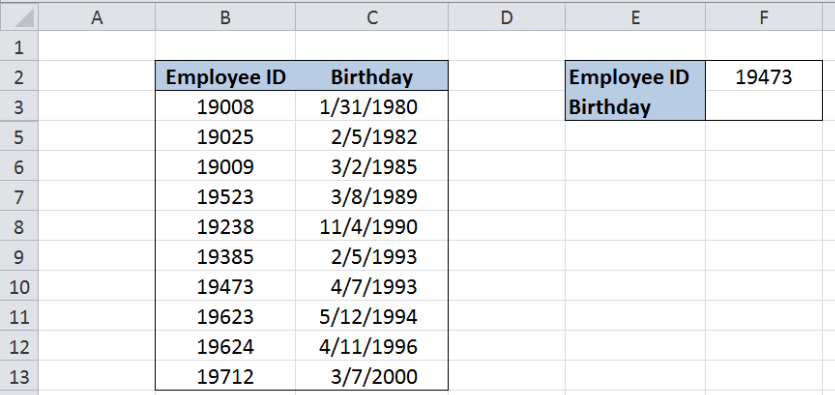Viewport: 835px width, 395px height.
Task: Select row 8 header
Action: 19,227
